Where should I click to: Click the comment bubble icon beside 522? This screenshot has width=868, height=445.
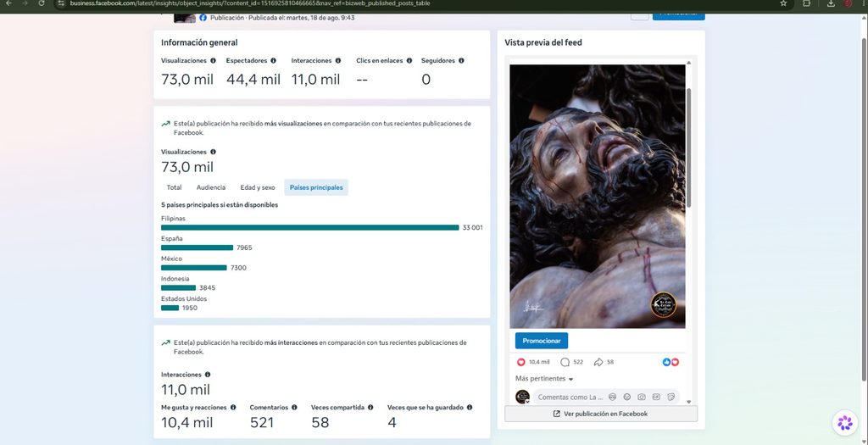(565, 362)
